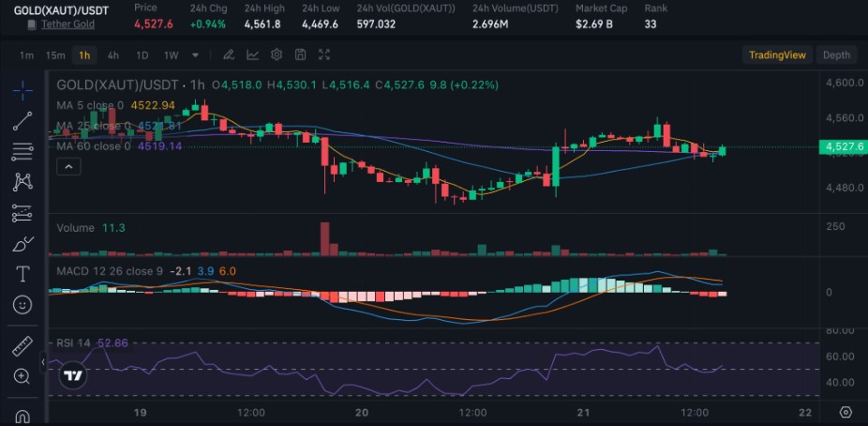Click the MA 25 close indicator legend

pos(119,126)
